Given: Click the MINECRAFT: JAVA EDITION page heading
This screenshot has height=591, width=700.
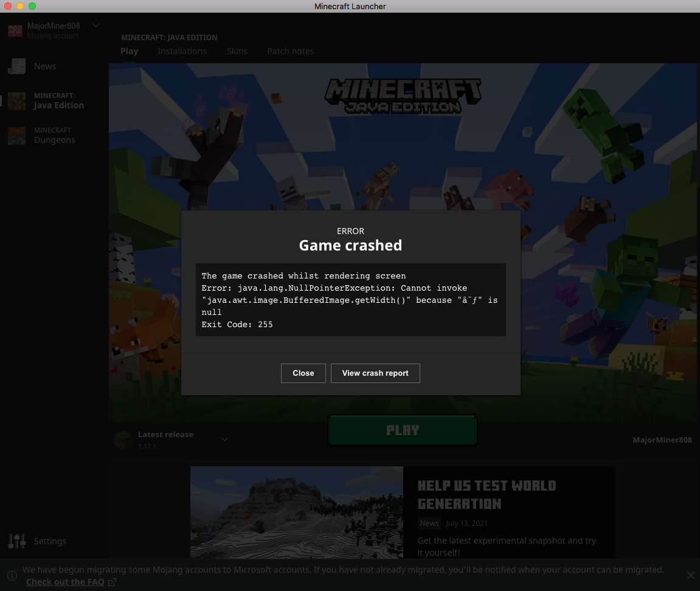Looking at the screenshot, I should (169, 38).
